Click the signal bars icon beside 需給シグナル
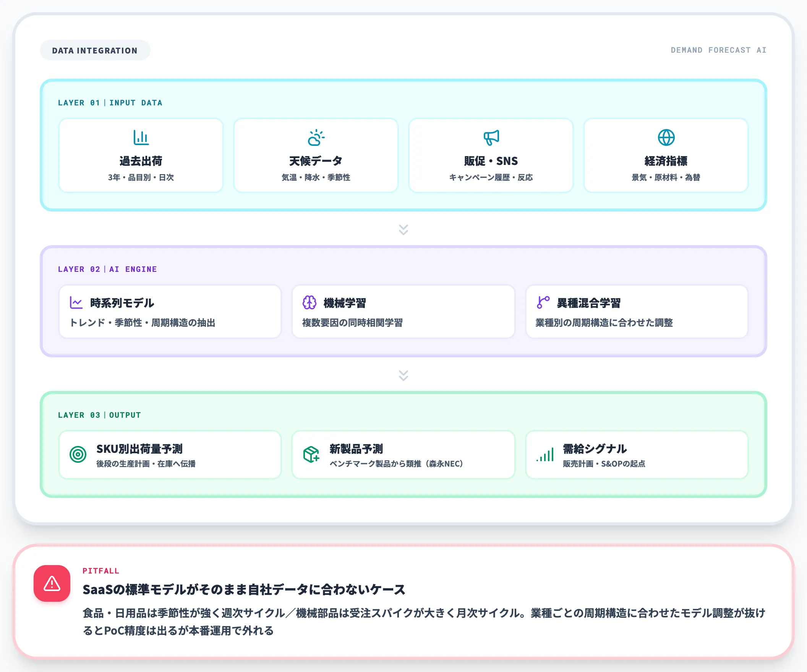807x672 pixels. 544,455
